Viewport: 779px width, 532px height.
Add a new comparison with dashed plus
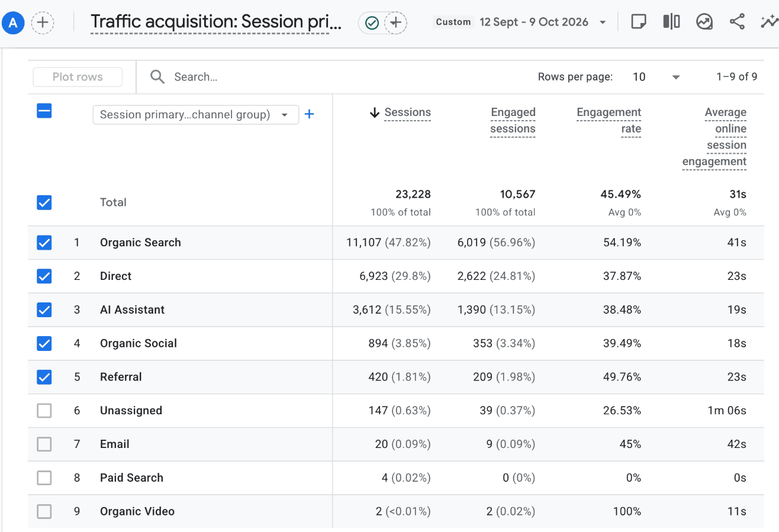(x=42, y=23)
